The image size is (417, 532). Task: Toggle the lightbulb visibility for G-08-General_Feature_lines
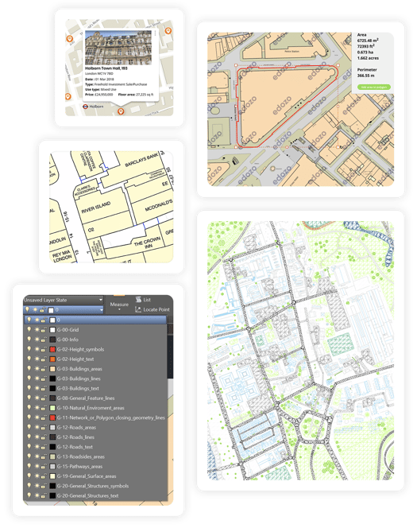pos(29,398)
